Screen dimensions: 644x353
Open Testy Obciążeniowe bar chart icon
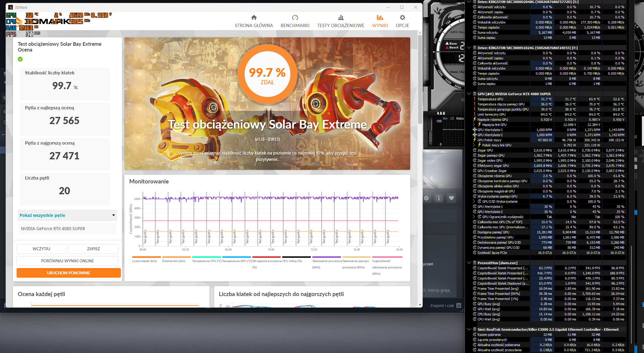tap(341, 17)
